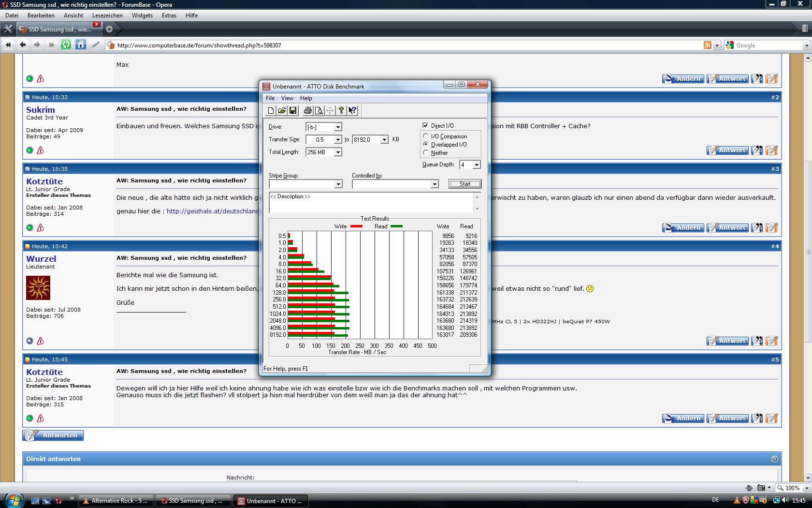Image resolution: width=812 pixels, height=508 pixels.
Task: Toggle the Direct I/O checkbox
Action: [x=425, y=125]
